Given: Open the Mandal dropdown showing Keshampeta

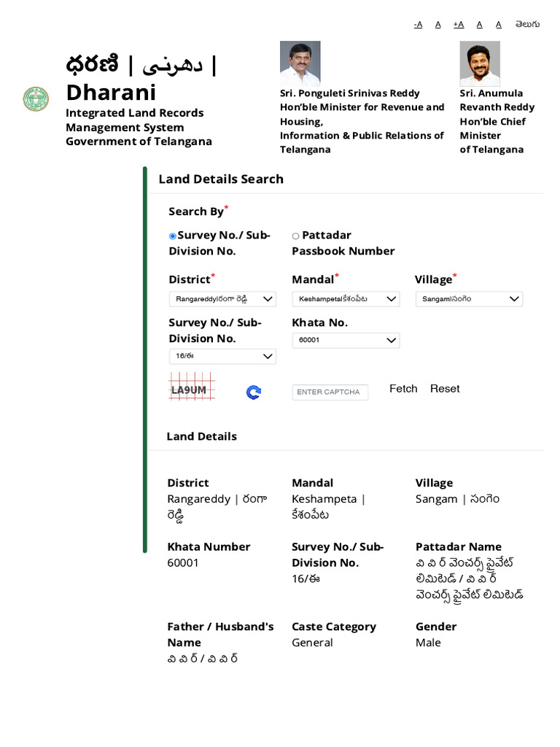Looking at the screenshot, I should click(x=346, y=299).
